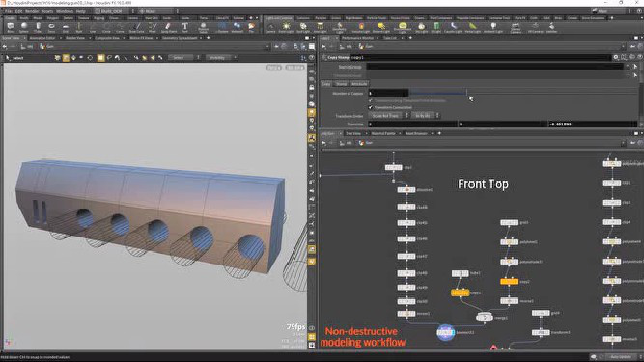Click the Number of Copies input field
This screenshot has height=362, width=644.
click(388, 94)
